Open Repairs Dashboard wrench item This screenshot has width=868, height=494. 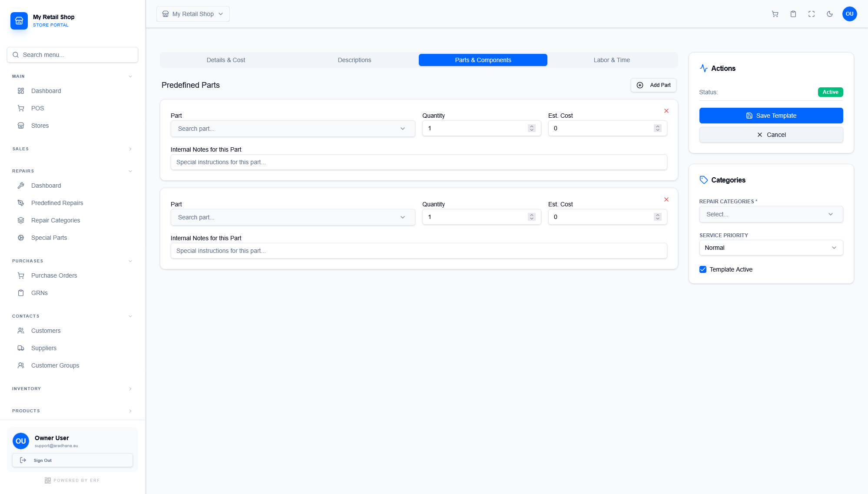click(x=73, y=186)
